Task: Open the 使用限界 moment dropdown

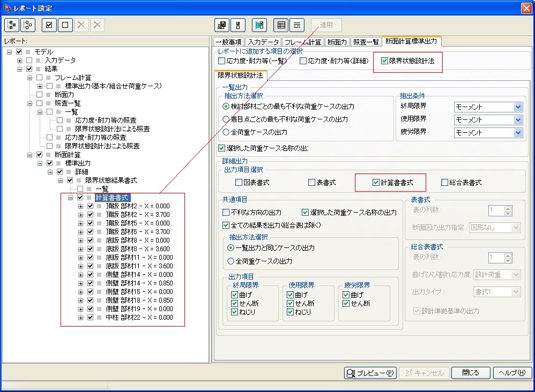Action: (x=518, y=120)
